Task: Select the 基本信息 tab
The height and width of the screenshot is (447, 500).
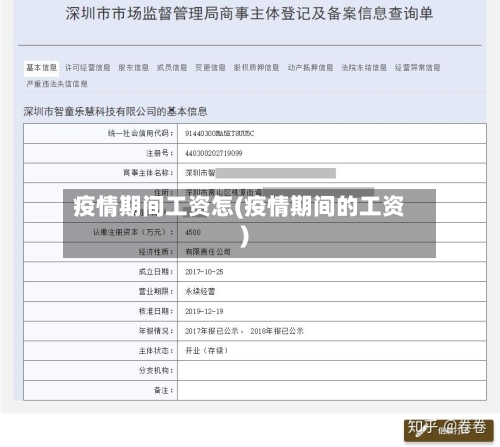Action: point(41,68)
